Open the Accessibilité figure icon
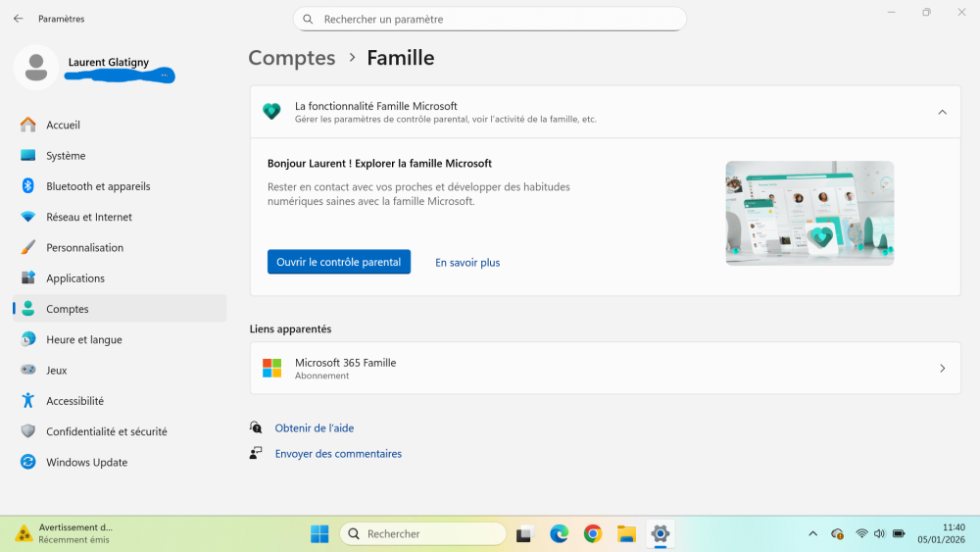 point(27,401)
